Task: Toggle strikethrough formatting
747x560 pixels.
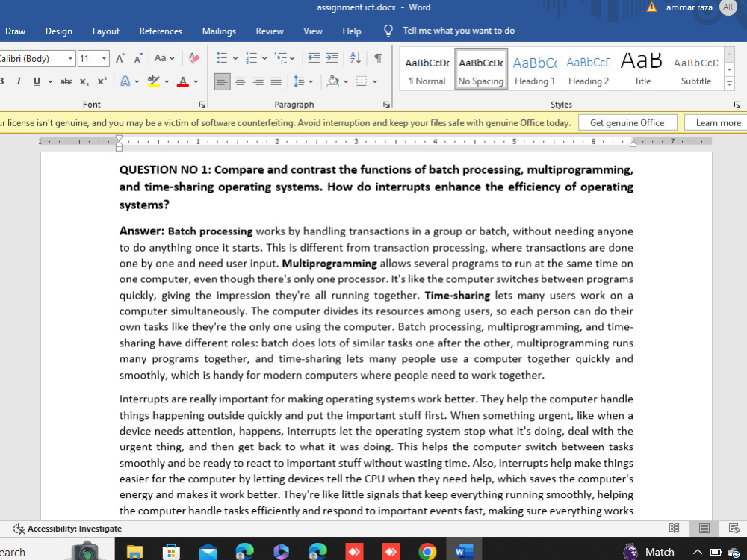Action: point(66,81)
